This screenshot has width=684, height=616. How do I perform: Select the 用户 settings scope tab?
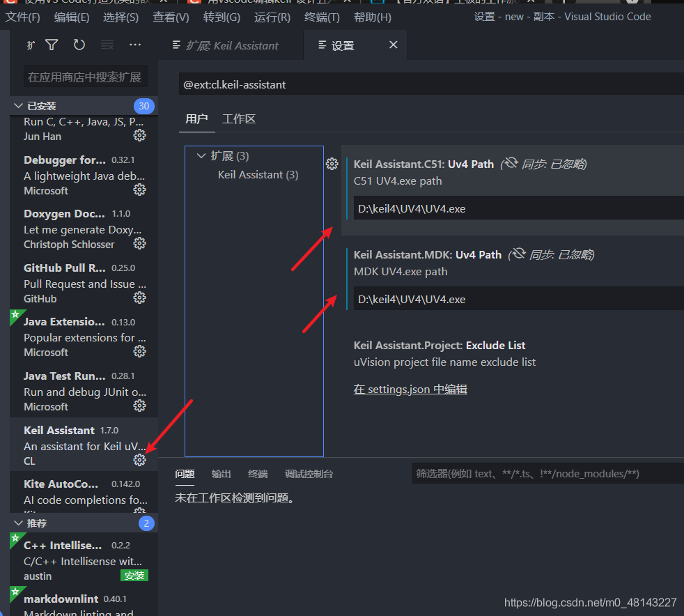196,118
